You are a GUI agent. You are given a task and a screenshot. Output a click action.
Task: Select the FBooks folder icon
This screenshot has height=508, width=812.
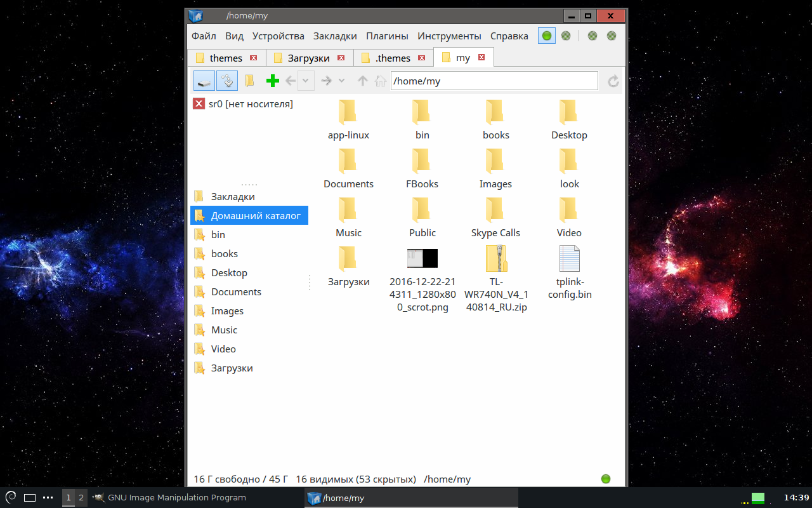(x=421, y=161)
